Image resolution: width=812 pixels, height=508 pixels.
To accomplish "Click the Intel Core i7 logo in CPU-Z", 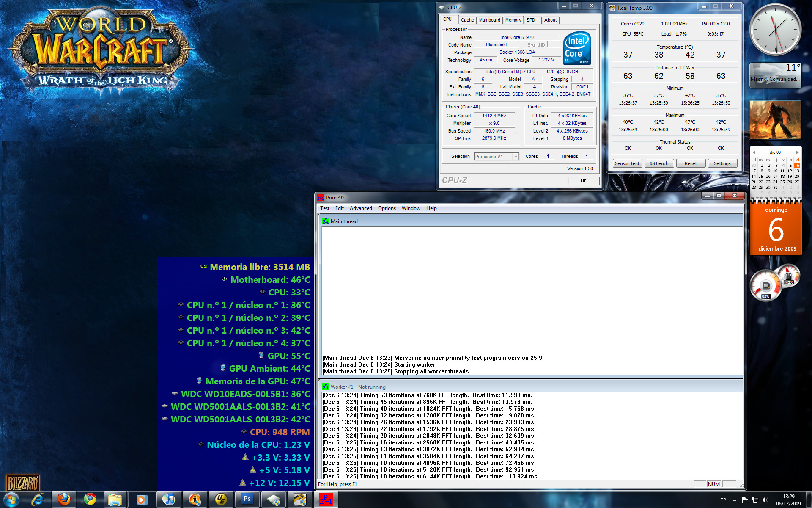I will click(x=577, y=48).
